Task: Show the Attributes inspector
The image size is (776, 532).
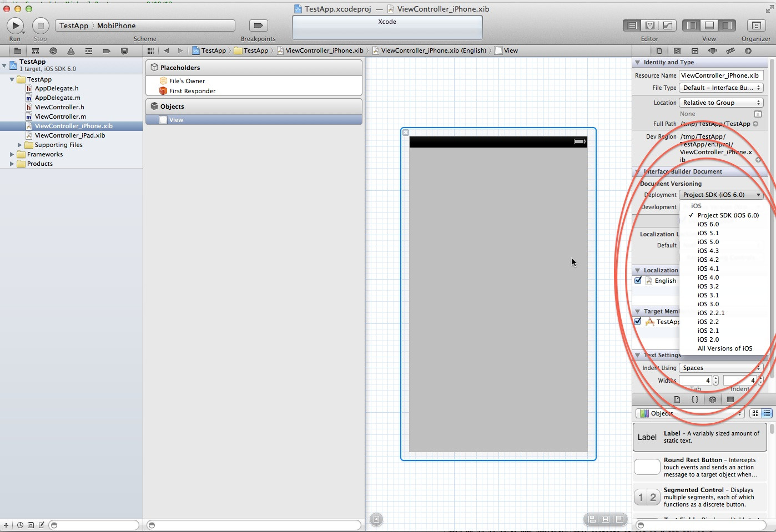Action: [x=713, y=50]
